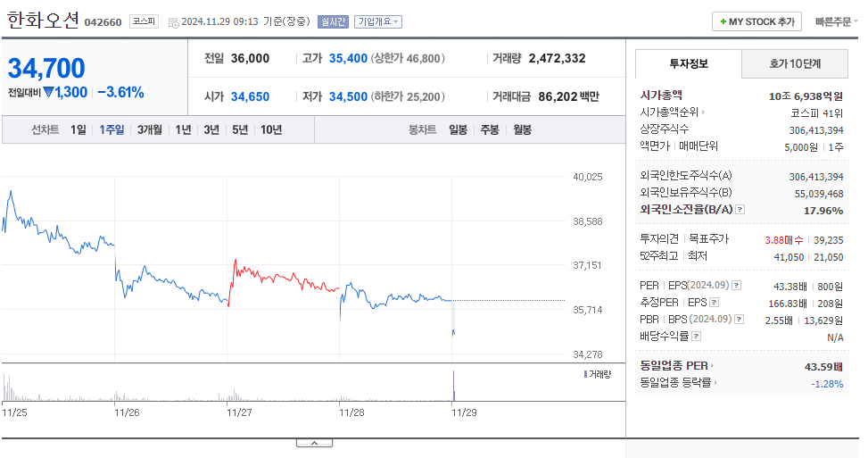Screen dimensions: 868x458
Task: Click the PBR value 2.55배
Action: [x=779, y=321]
